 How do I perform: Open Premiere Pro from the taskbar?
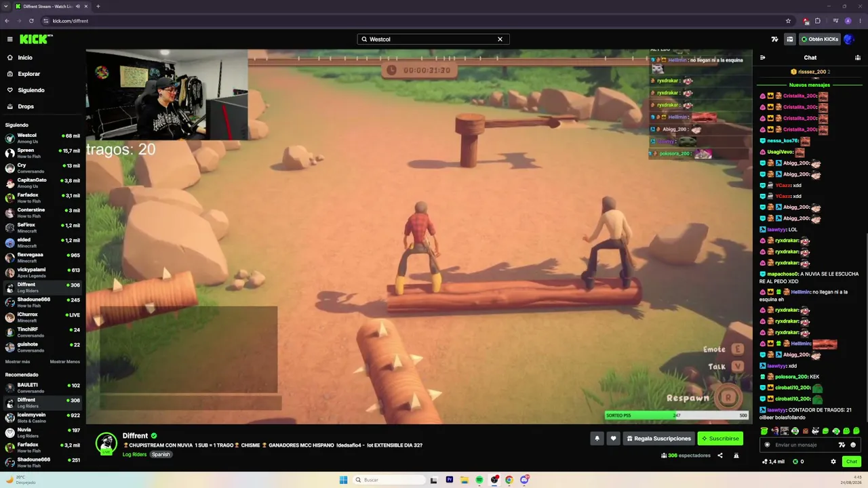pyautogui.click(x=450, y=480)
